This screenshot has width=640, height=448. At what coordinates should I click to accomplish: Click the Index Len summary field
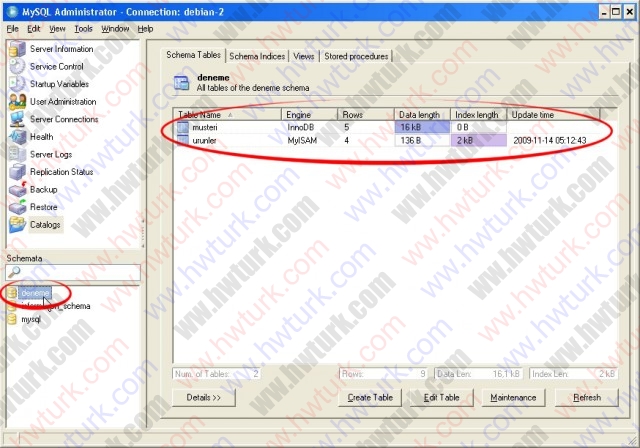tap(573, 374)
